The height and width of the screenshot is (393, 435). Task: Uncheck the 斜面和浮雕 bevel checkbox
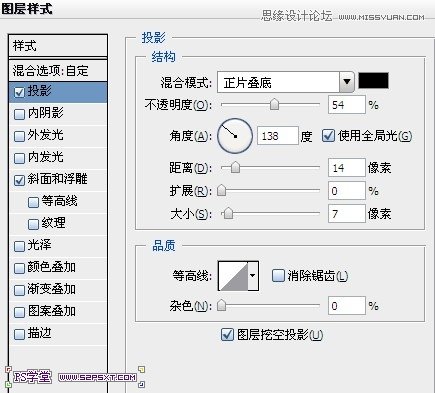click(x=20, y=180)
